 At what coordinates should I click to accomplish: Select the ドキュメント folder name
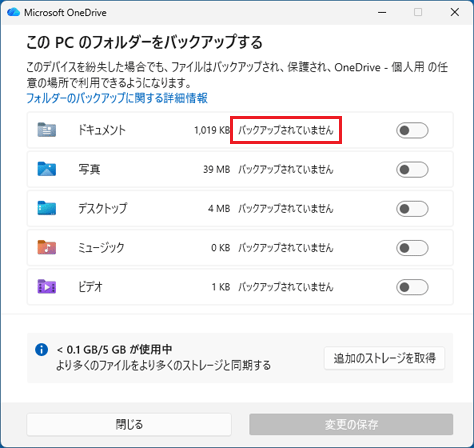click(x=102, y=130)
